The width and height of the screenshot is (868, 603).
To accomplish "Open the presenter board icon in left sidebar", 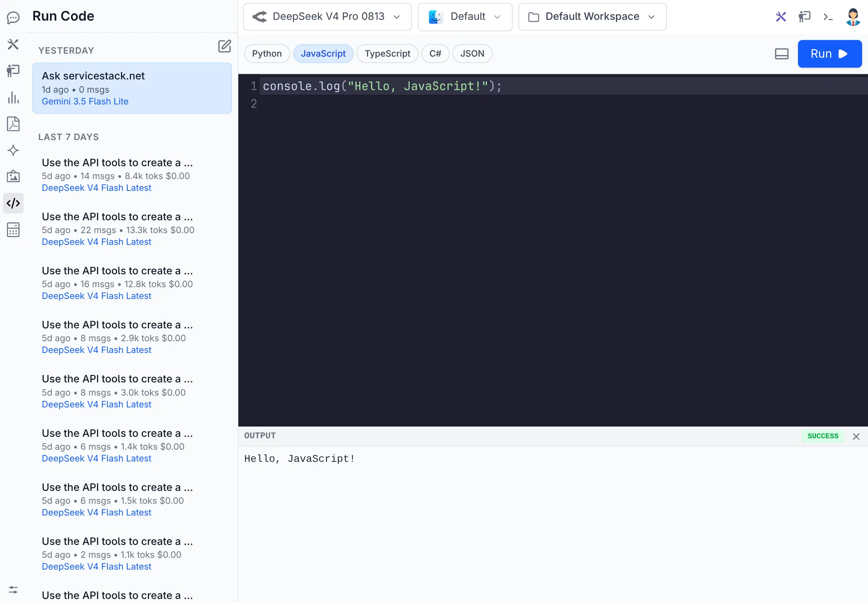I will pyautogui.click(x=13, y=71).
